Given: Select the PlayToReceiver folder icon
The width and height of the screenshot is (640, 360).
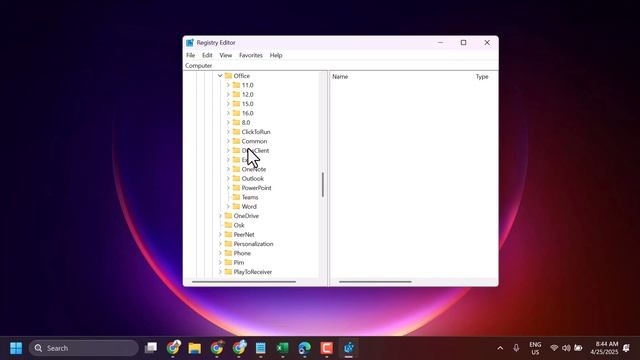Looking at the screenshot, I should tap(228, 272).
